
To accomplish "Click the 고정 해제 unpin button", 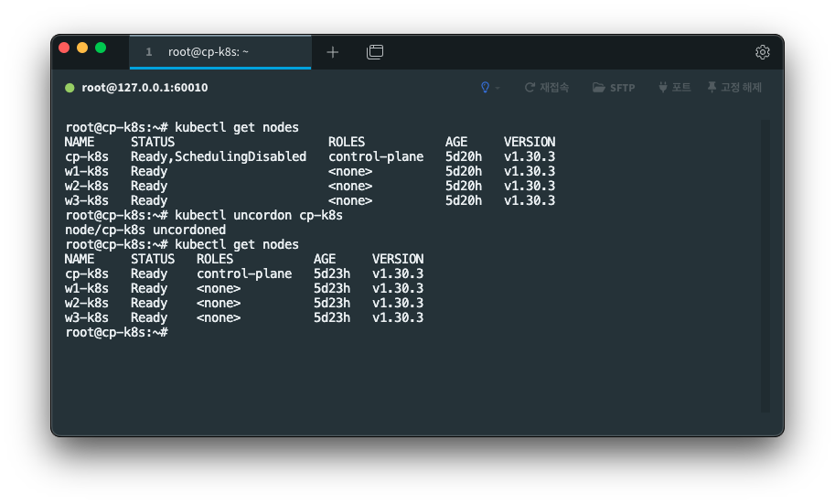I will coord(734,88).
